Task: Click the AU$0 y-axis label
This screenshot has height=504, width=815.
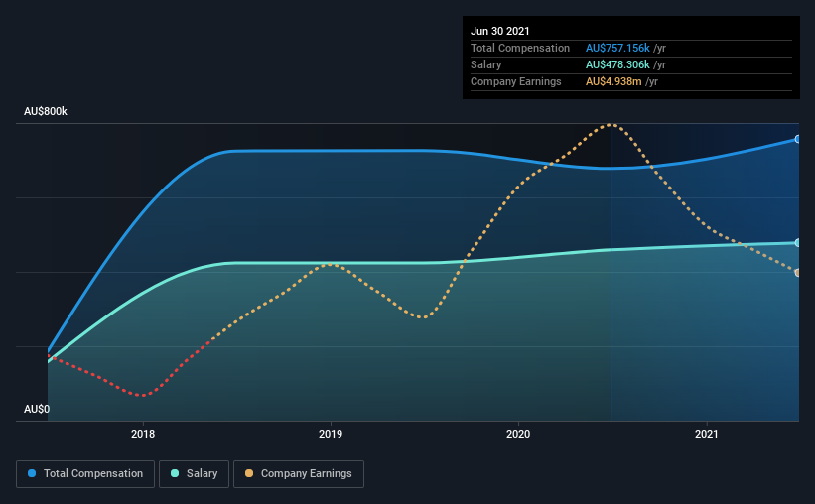Action: click(x=37, y=410)
